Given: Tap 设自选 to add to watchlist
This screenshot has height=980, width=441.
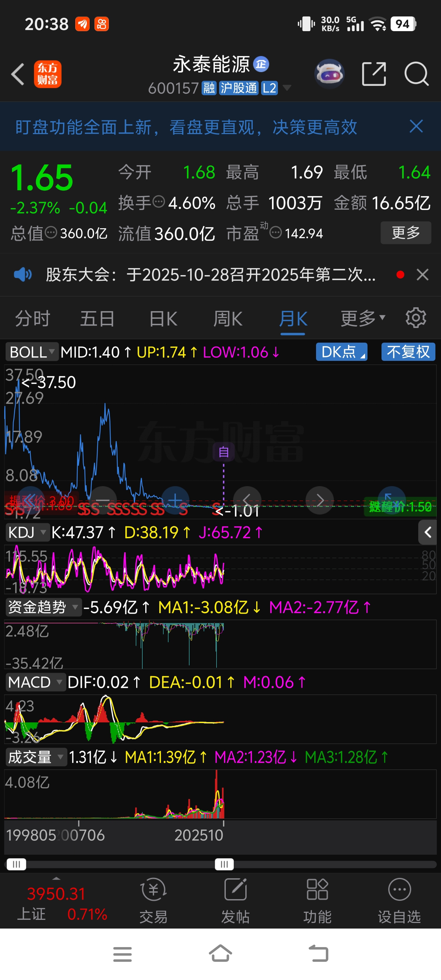Looking at the screenshot, I should (x=399, y=901).
